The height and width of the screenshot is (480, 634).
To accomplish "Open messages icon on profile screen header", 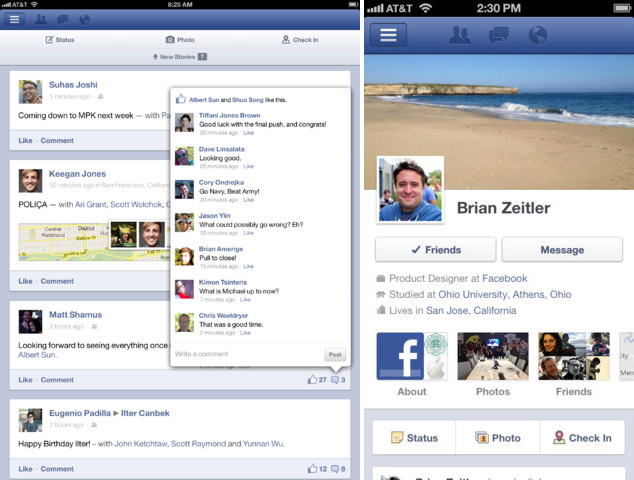I will (x=499, y=35).
